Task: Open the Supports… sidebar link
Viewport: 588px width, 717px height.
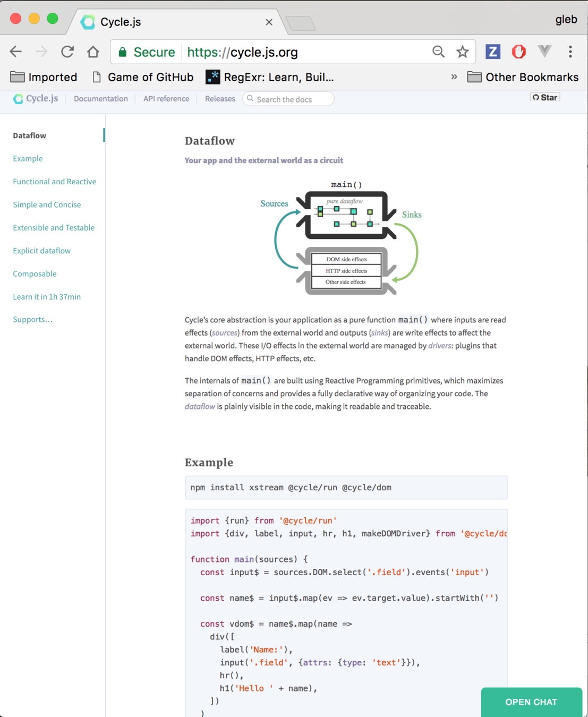Action: 33,319
